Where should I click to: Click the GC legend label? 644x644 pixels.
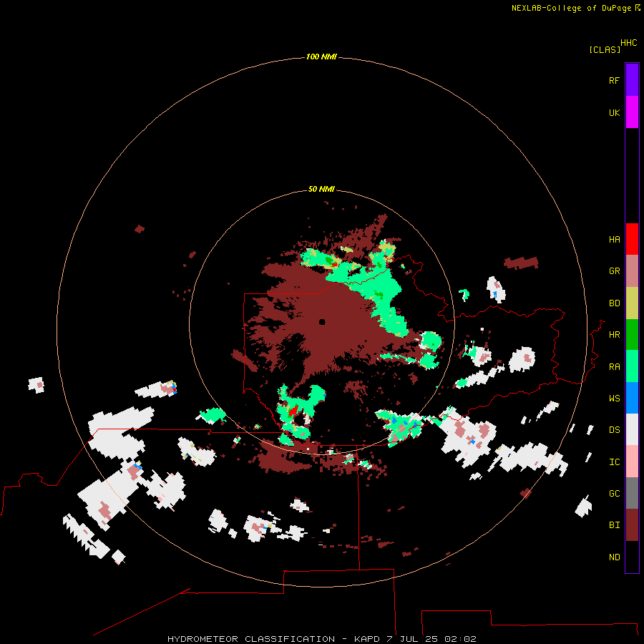614,494
